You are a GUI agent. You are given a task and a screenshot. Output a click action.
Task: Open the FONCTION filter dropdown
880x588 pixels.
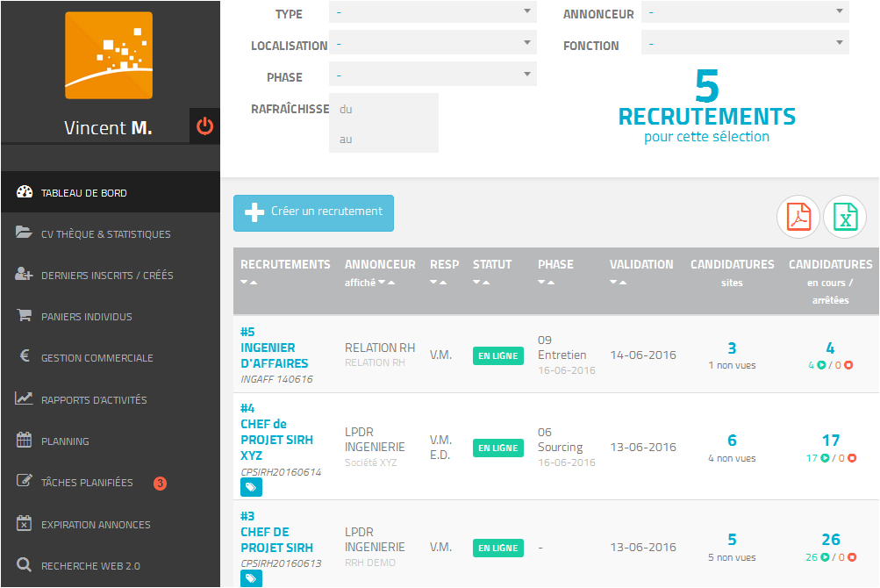point(745,43)
